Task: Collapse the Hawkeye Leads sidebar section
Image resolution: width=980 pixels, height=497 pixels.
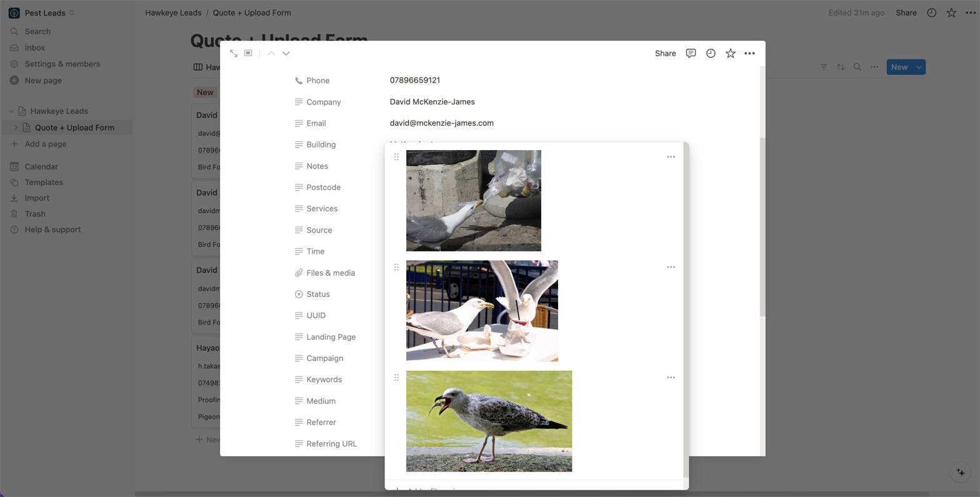Action: click(x=11, y=111)
